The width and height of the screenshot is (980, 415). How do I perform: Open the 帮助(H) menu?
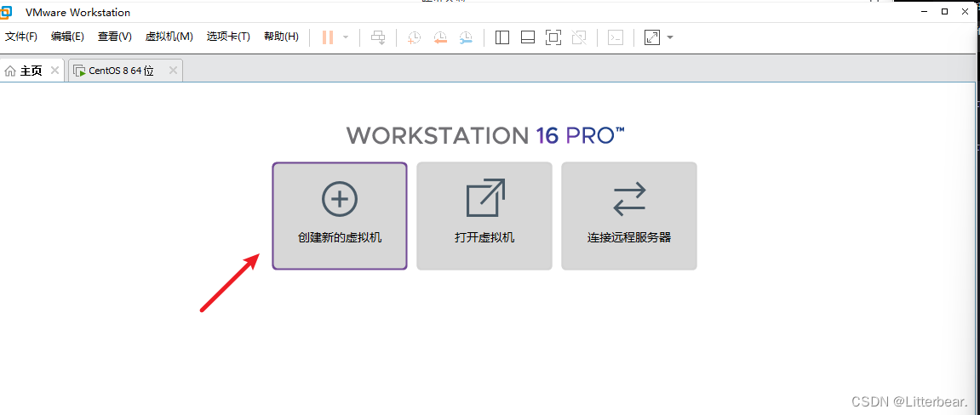[x=281, y=37]
